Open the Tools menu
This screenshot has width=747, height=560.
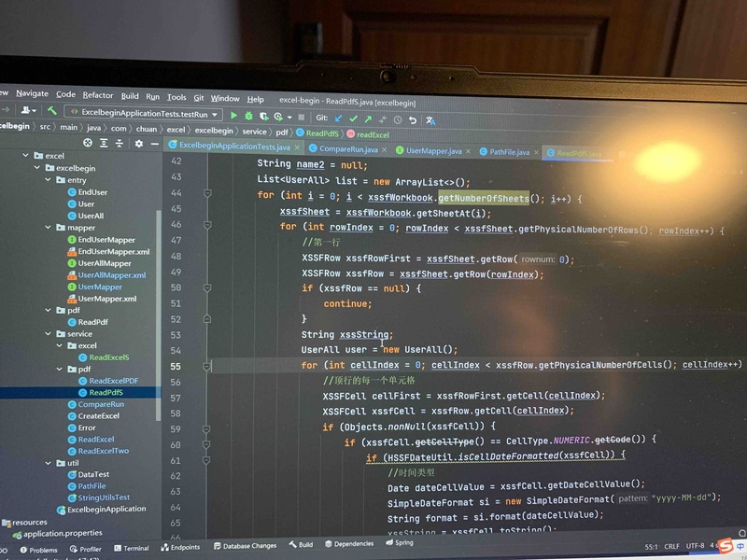[x=176, y=97]
